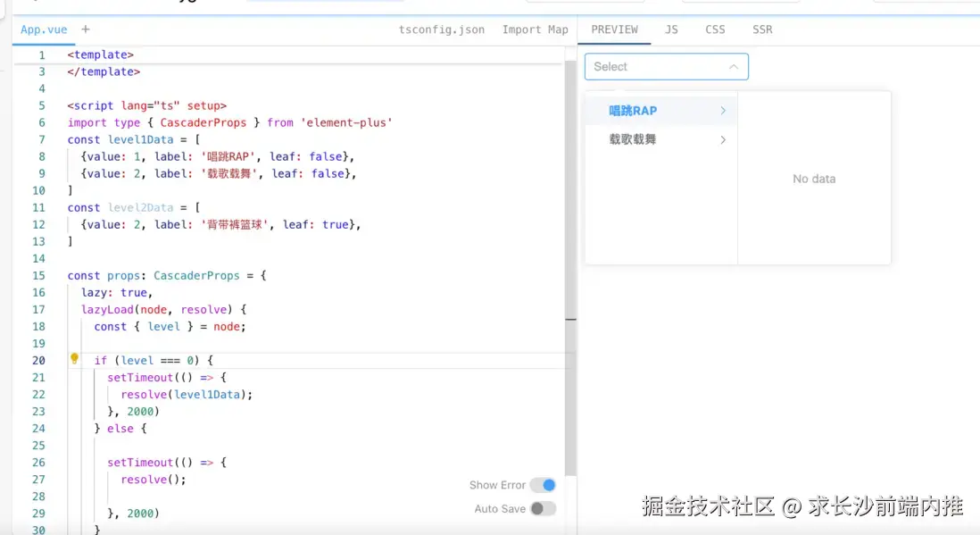Viewport: 980px width, 535px height.
Task: Click the 'element-plus' import string
Action: pos(346,122)
